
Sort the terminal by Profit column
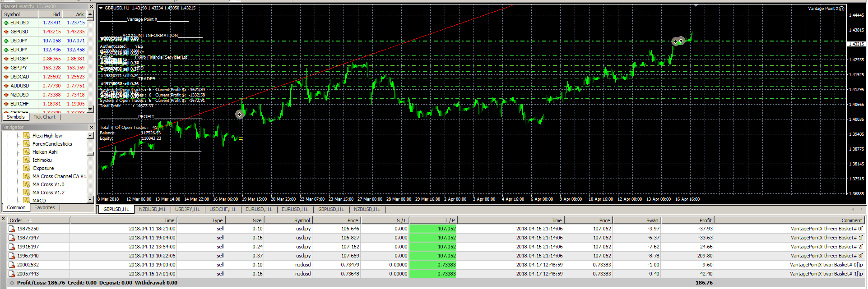[705, 220]
